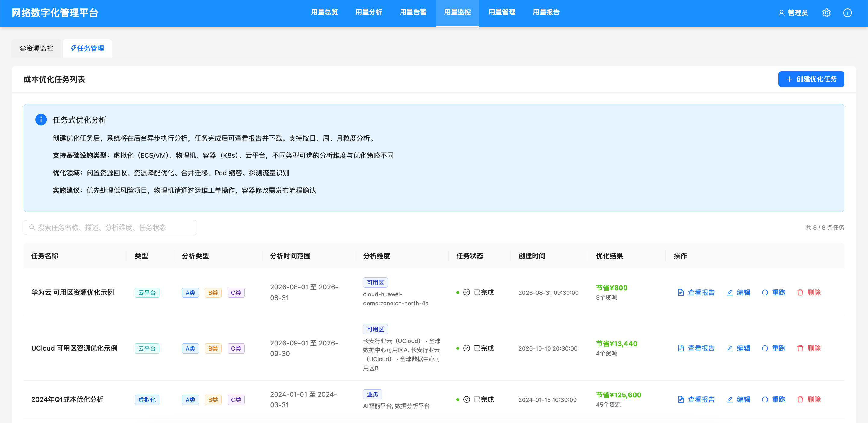
Task: Click the 虚拟化 tag in 2024年Q1 row
Action: [147, 400]
